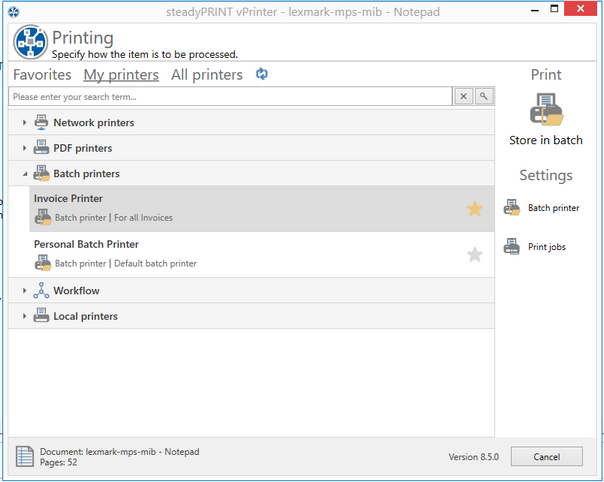This screenshot has height=482, width=604.
Task: Click the Store in batch printer icon
Action: coord(546,109)
